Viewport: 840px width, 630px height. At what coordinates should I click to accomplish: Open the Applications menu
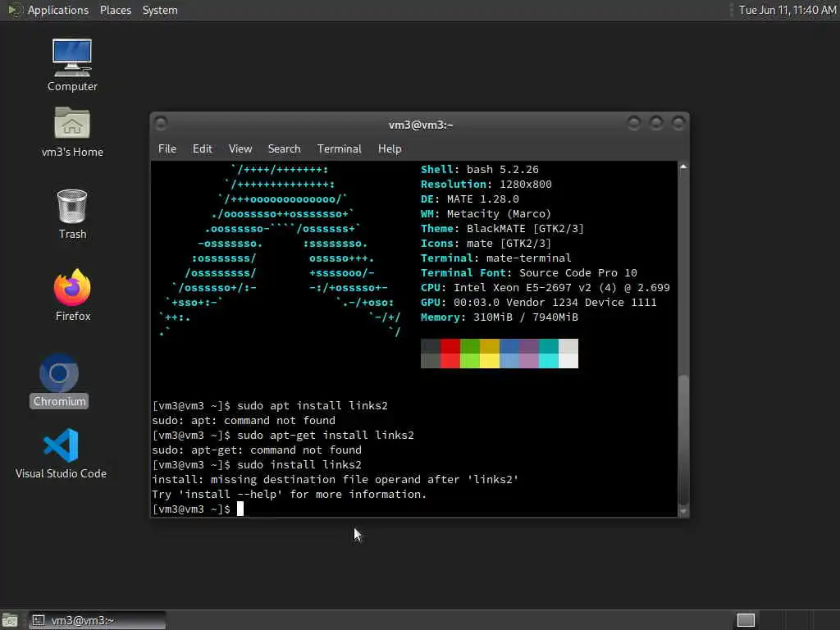pyautogui.click(x=58, y=10)
